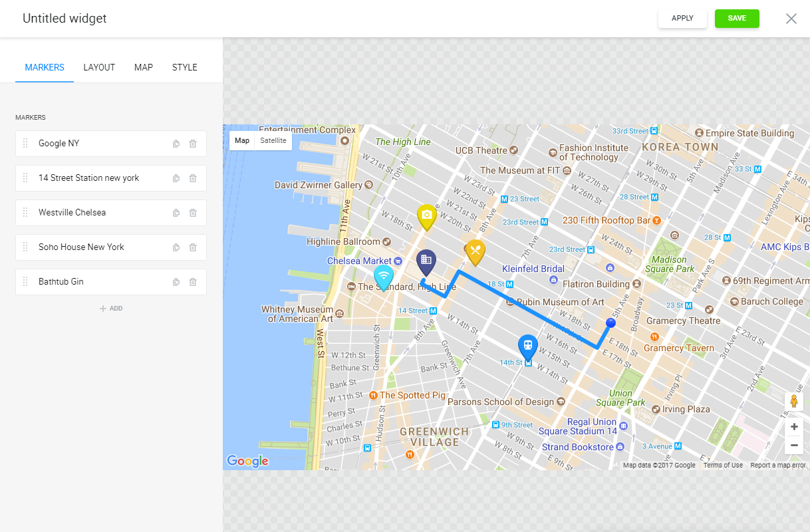This screenshot has height=532, width=810.
Task: Grab the drag handle of Google NY
Action: [25, 144]
